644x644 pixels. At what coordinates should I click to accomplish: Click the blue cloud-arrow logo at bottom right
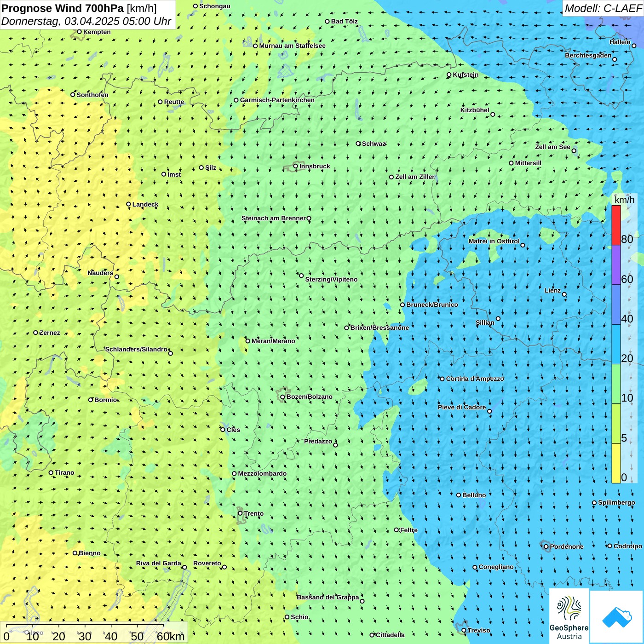tap(616, 616)
